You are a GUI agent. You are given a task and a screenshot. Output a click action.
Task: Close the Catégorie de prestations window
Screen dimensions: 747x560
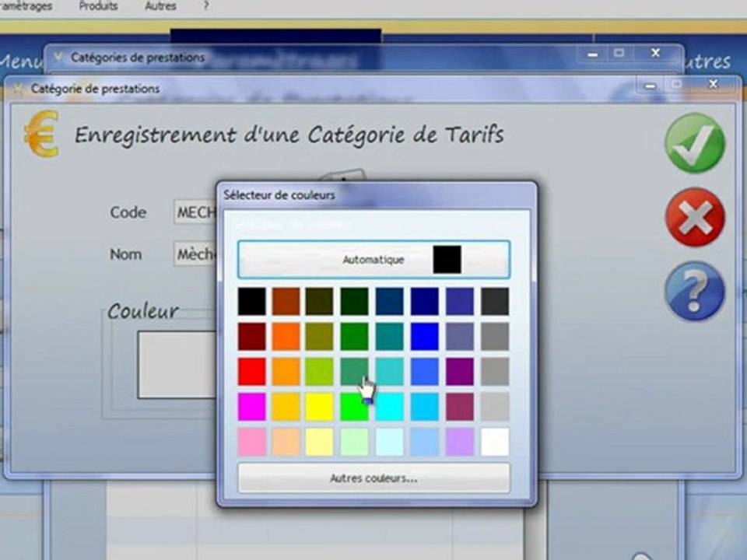714,84
